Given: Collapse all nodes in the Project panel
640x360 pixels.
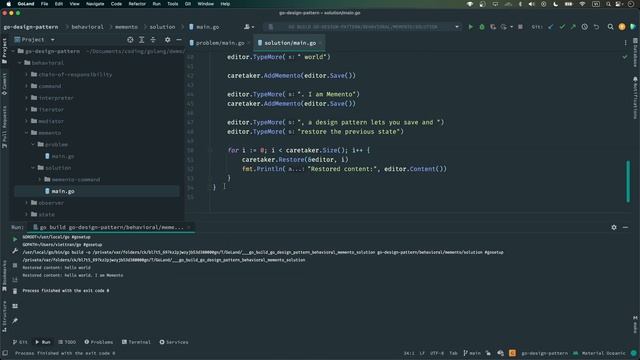Looking at the screenshot, I should 153,40.
